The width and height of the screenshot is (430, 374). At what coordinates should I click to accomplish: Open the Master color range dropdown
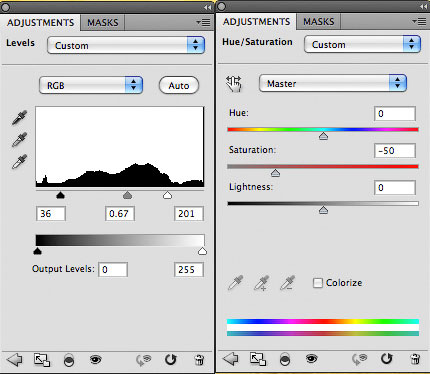pyautogui.click(x=333, y=83)
